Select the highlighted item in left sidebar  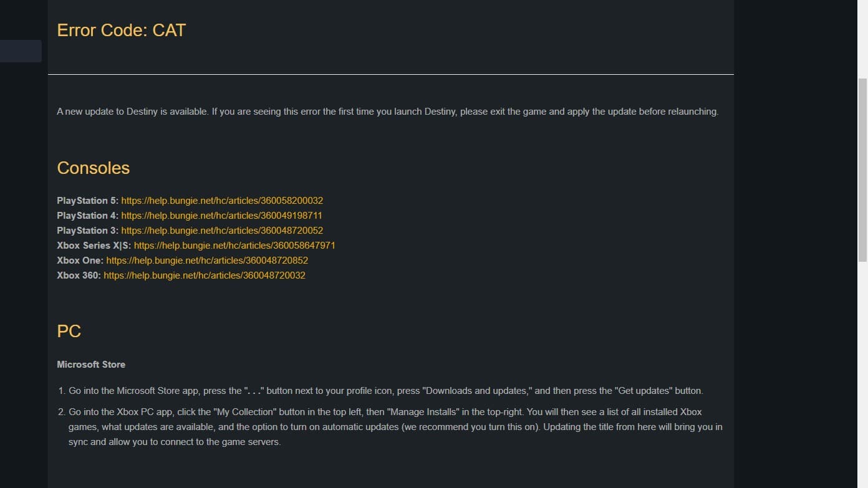(21, 51)
